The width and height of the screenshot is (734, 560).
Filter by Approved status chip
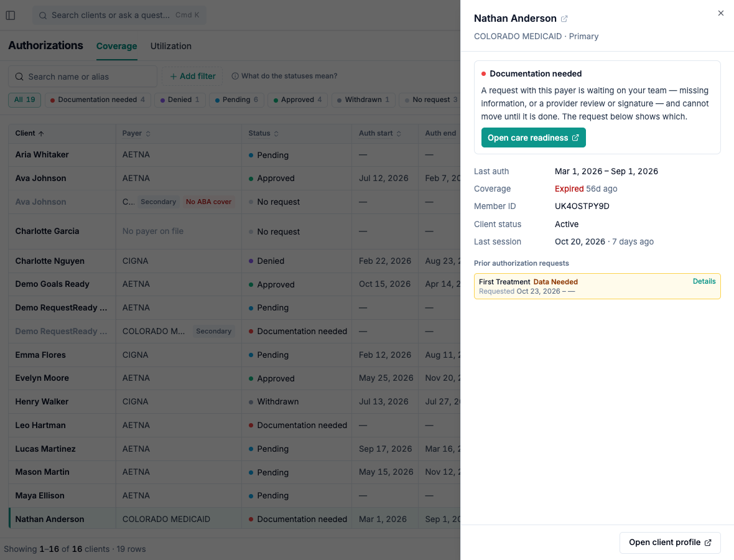297,100
